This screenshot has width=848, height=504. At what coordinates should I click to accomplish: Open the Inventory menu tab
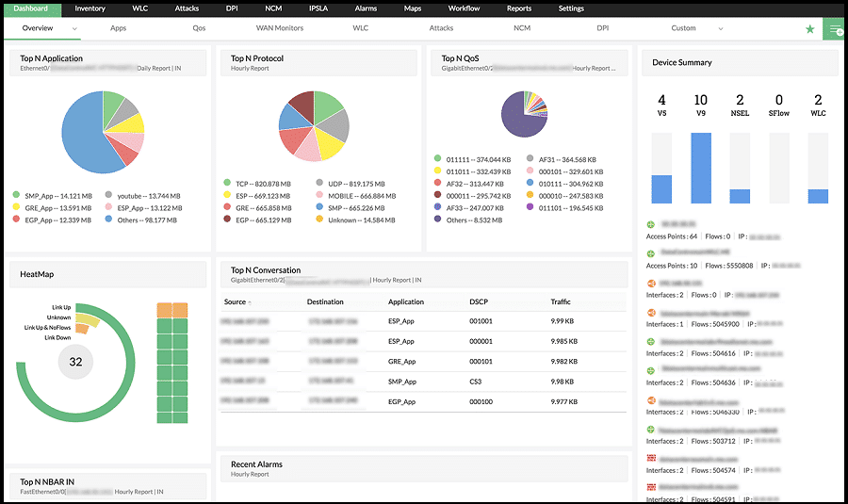[90, 8]
